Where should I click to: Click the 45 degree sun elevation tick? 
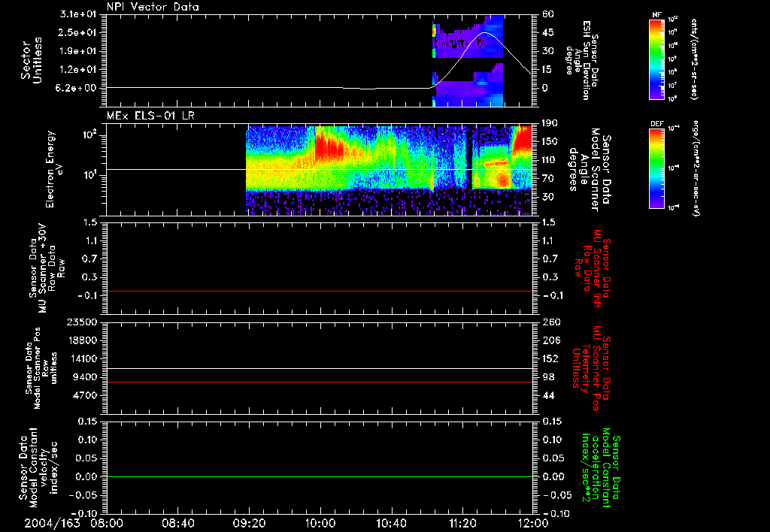548,32
